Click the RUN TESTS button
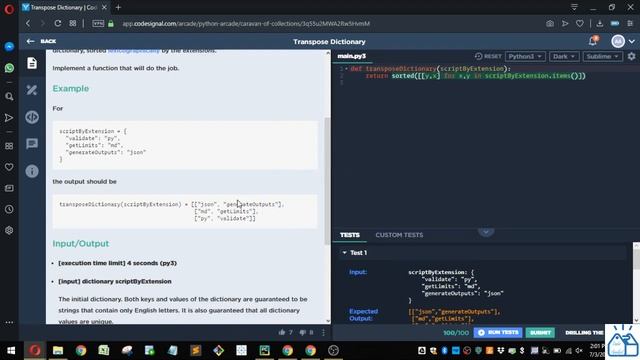 [498, 333]
